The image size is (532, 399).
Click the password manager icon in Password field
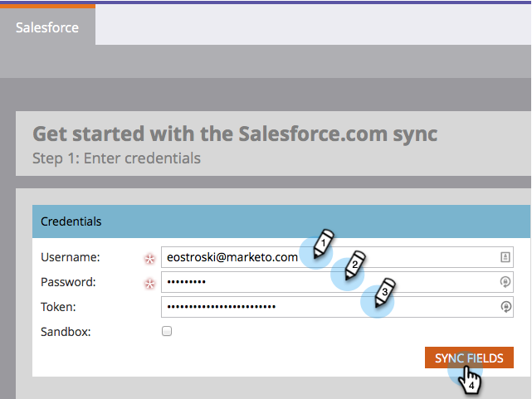(505, 282)
